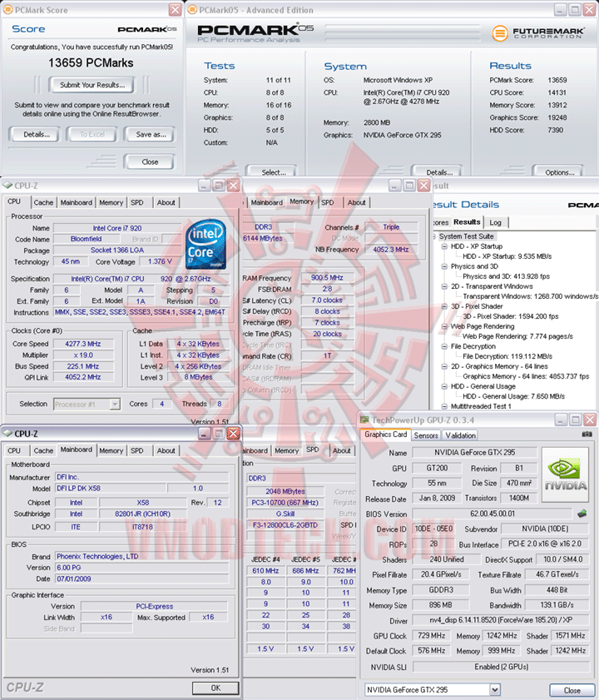
Task: Open the Log tab in Result Details
Action: point(495,222)
